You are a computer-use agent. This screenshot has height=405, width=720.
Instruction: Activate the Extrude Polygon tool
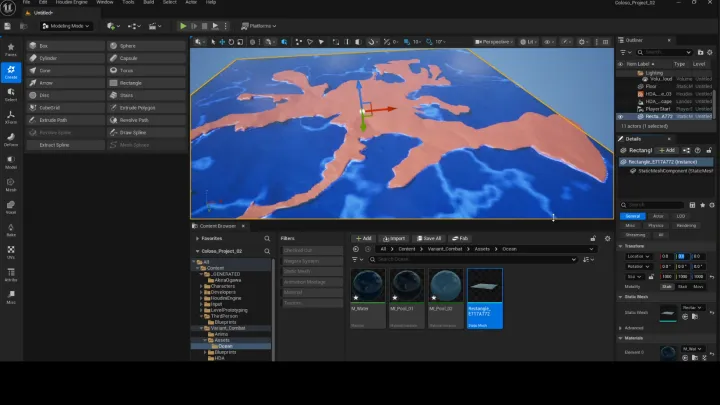(146, 108)
